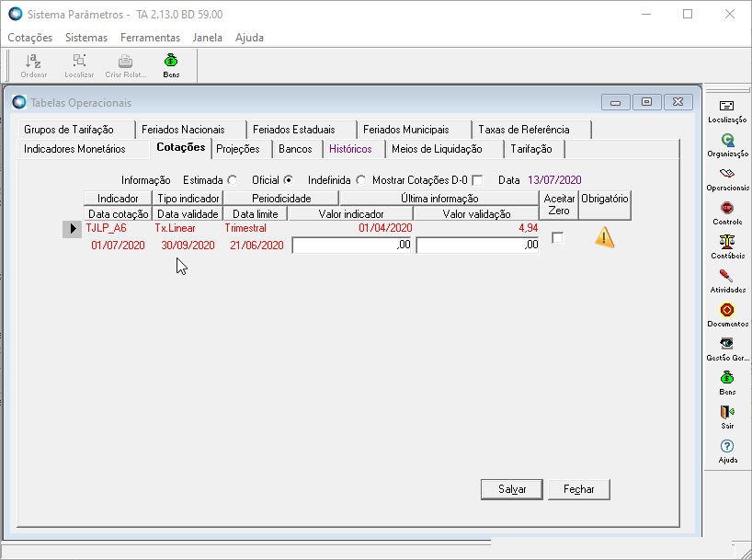This screenshot has height=560, width=752.
Task: Select the Oficial radio button
Action: coord(288,180)
